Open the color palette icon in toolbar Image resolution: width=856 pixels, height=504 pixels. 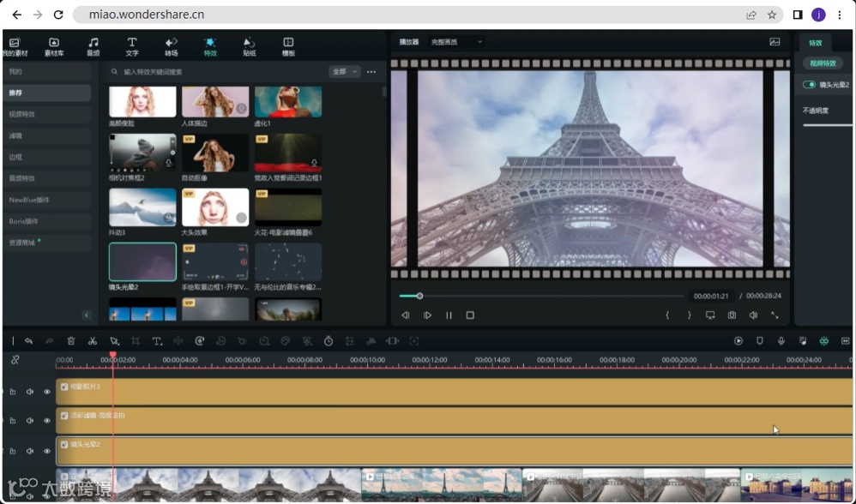click(285, 341)
